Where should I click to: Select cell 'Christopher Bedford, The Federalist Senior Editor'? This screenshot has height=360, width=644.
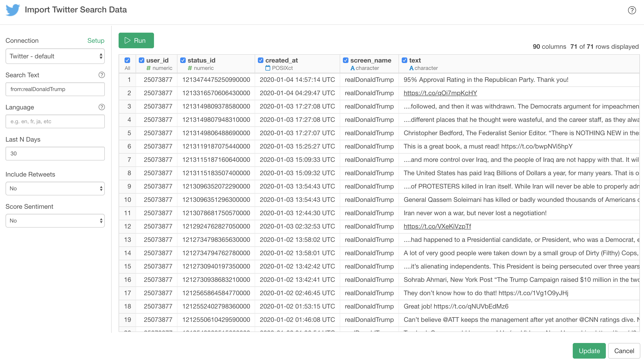click(519, 133)
